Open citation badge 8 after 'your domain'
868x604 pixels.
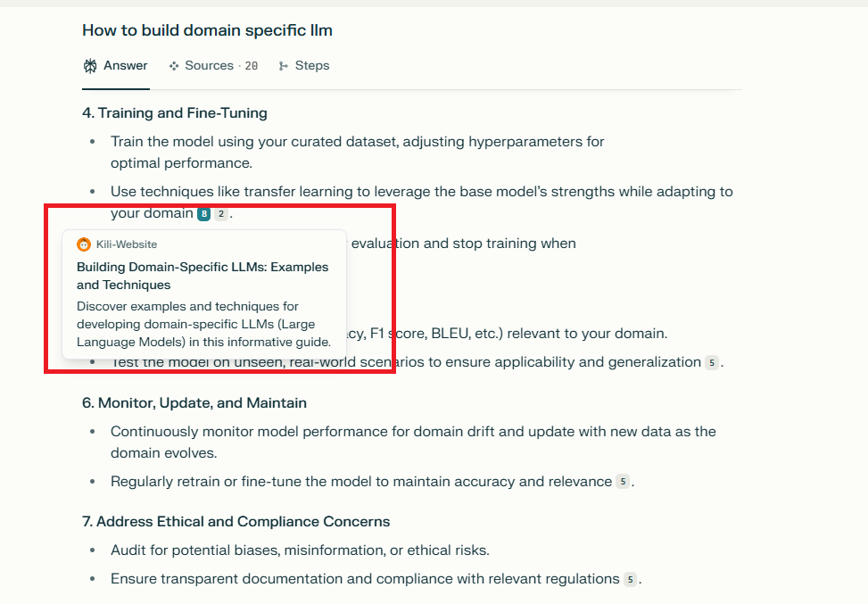pyautogui.click(x=203, y=214)
